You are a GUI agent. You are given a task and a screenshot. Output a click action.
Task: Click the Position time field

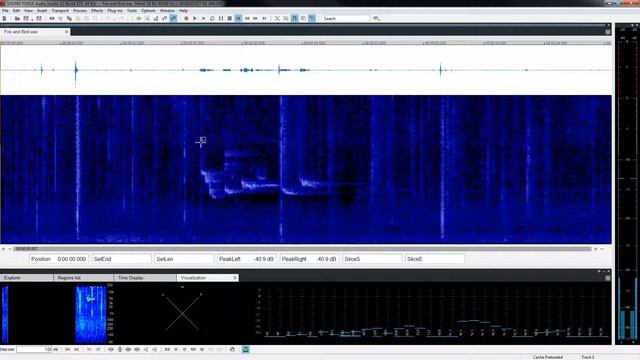pyautogui.click(x=59, y=259)
